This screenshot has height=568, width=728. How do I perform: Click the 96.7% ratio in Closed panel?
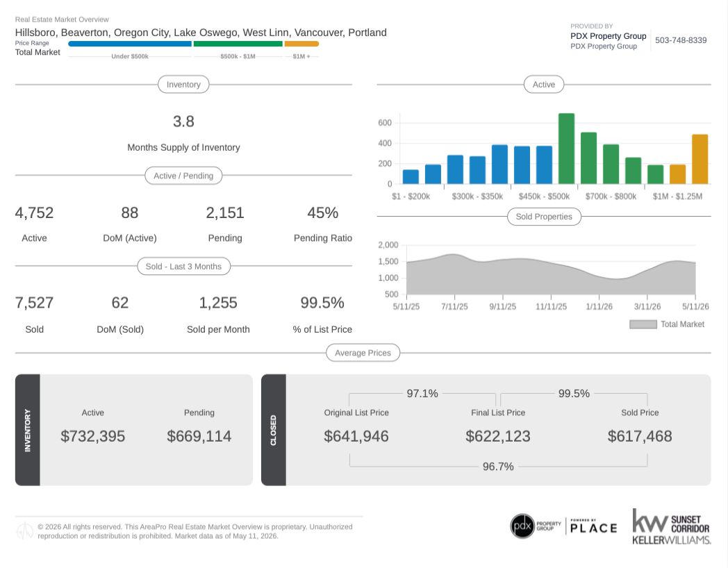[497, 467]
